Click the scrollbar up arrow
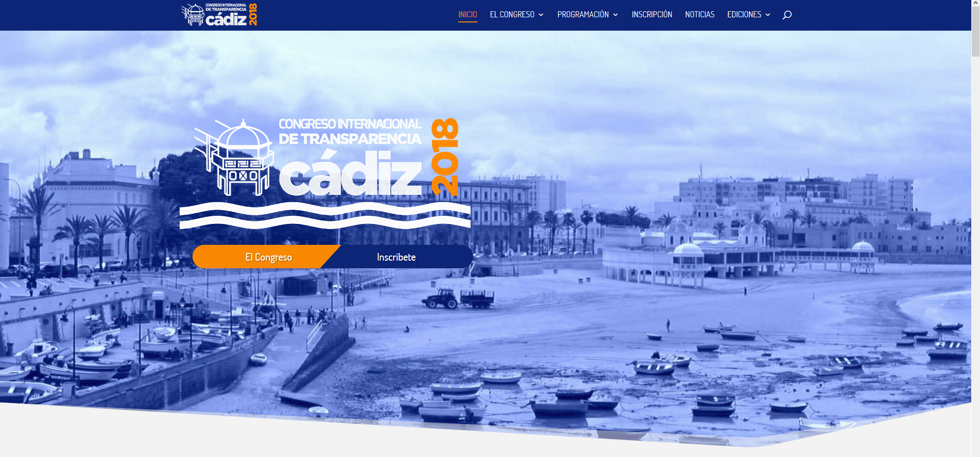Screen dimensions: 980x457 pyautogui.click(x=975, y=4)
